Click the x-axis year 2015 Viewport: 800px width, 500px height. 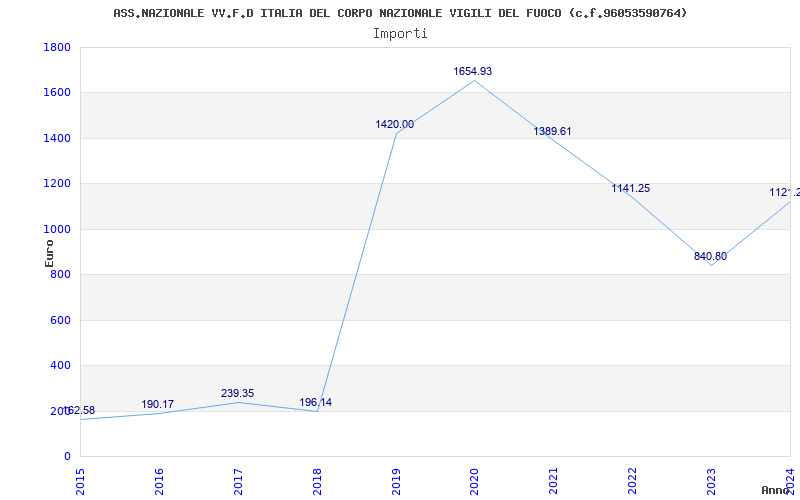80,482
